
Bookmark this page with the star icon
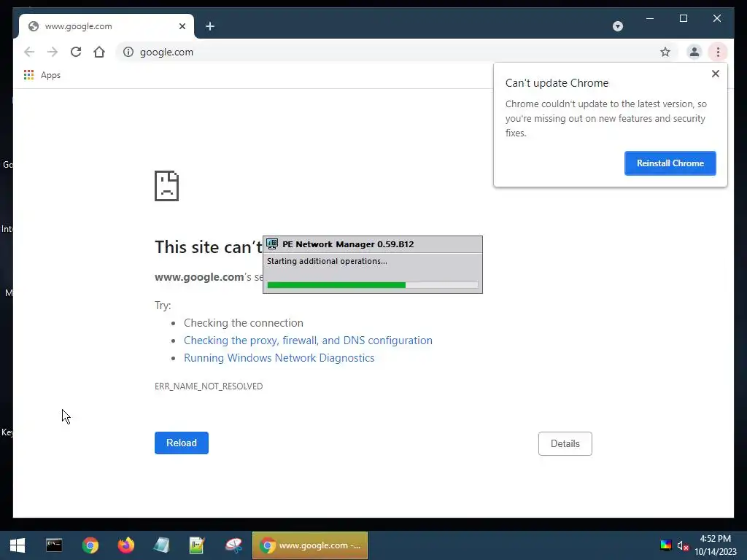pos(665,52)
